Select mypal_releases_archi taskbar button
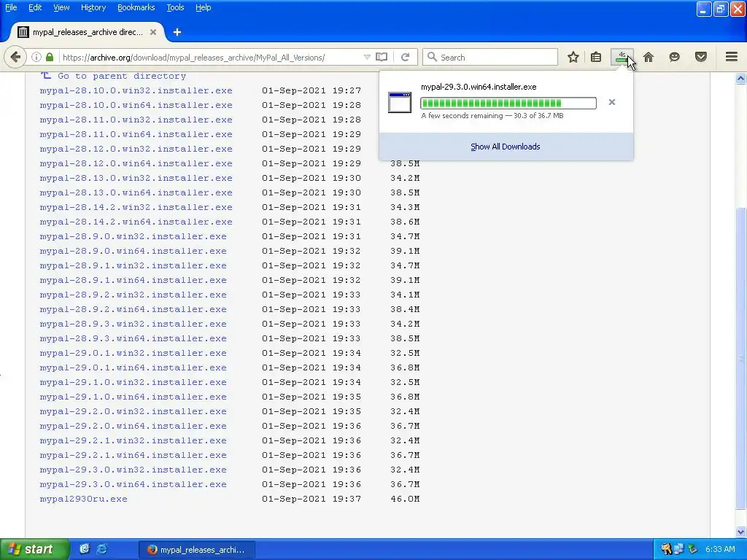 point(197,550)
